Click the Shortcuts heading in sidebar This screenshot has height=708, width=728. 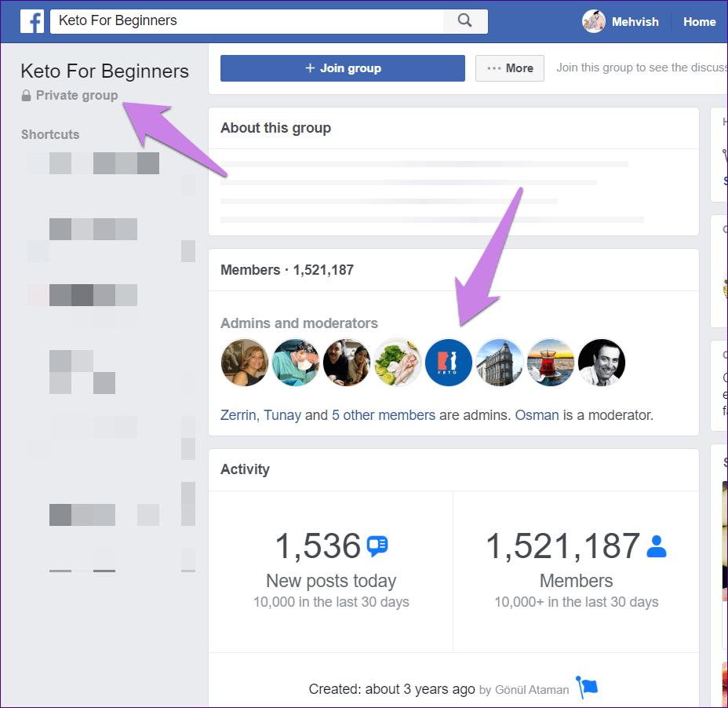tap(50, 134)
